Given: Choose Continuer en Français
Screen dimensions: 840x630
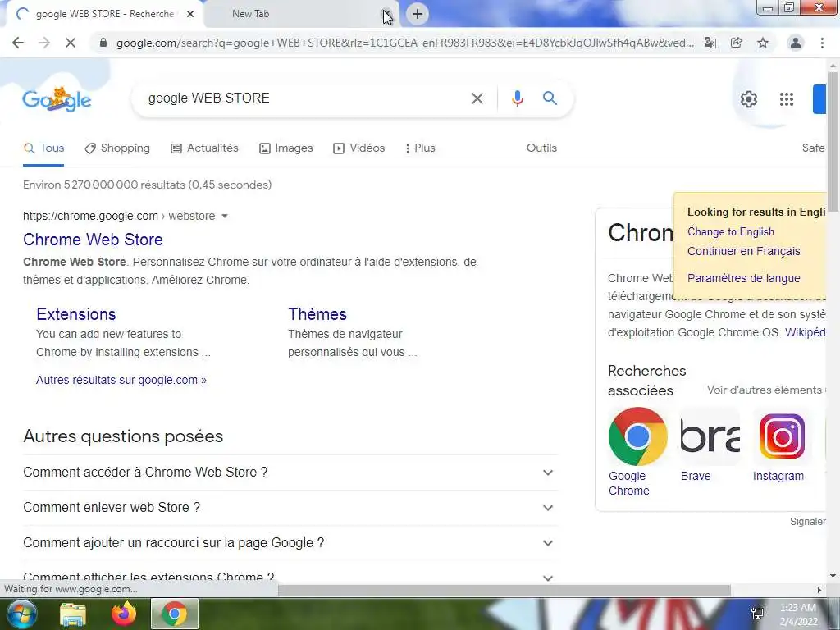Looking at the screenshot, I should point(743,251).
